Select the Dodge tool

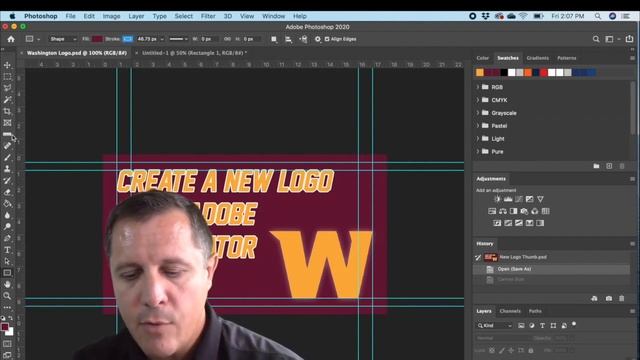(7, 227)
